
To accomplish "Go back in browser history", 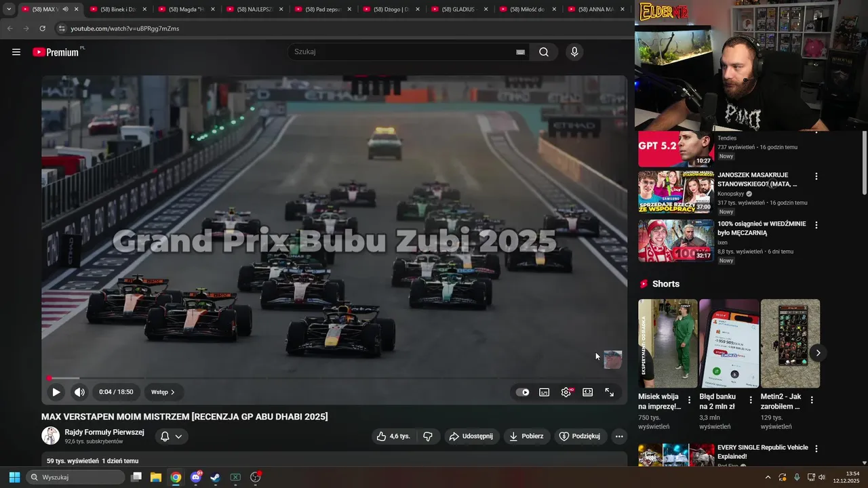I will 9,28.
